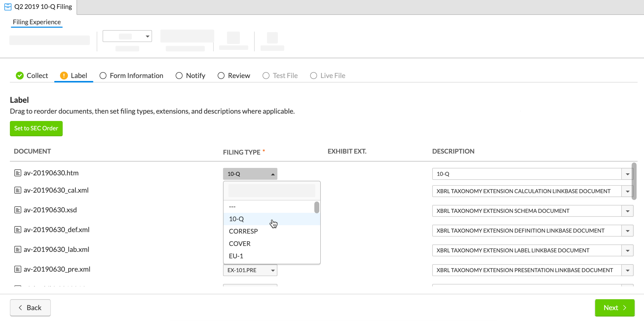Click the document icon beside av-20190630.htm
This screenshot has width=644, height=321.
point(18,173)
